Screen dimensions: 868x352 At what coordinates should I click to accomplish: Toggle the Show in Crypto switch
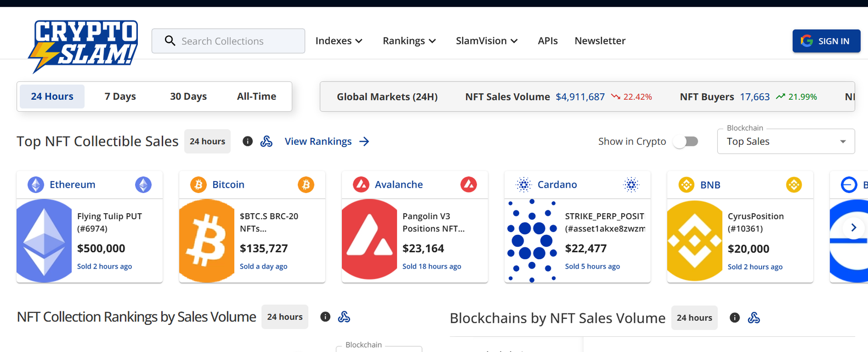pyautogui.click(x=686, y=142)
